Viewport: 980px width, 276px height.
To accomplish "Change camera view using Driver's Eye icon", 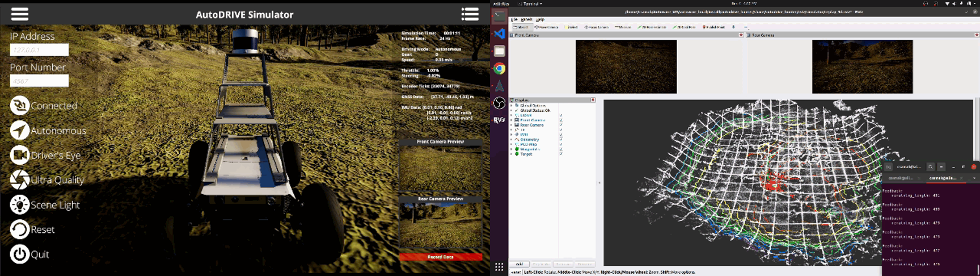I will 19,155.
